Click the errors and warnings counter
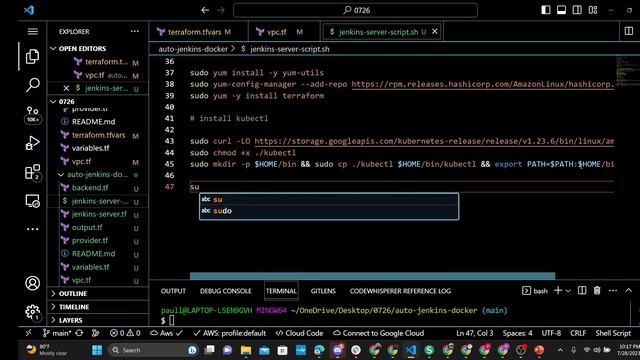Screen dimensions: 640x360 (x=125, y=333)
